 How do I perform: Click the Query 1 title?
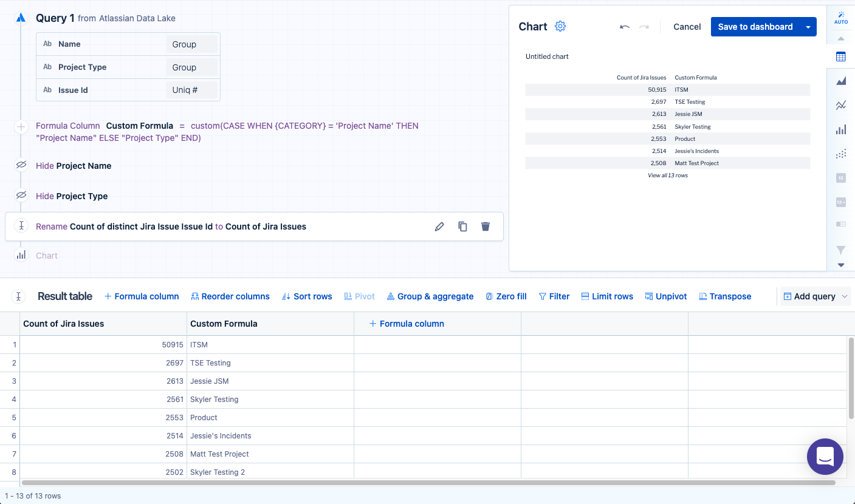(55, 18)
